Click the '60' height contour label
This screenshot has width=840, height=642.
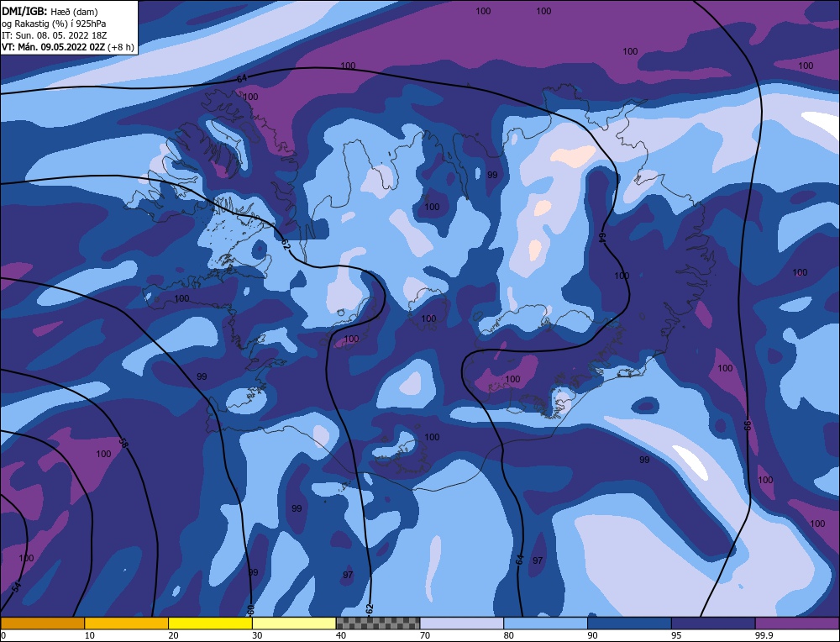coord(250,610)
